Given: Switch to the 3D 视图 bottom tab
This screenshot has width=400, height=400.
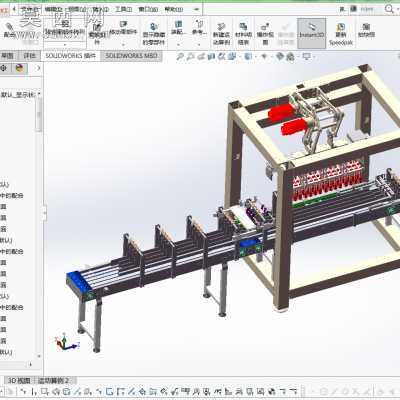Looking at the screenshot, I should 19,380.
